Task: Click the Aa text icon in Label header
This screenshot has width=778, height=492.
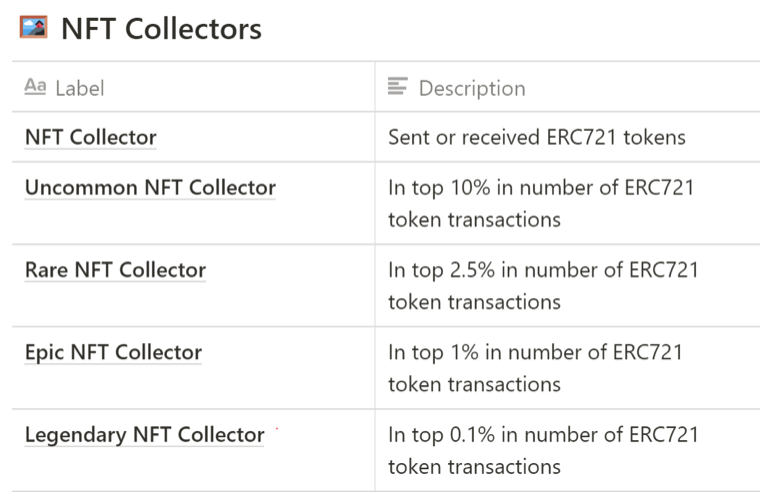Action: 35,87
